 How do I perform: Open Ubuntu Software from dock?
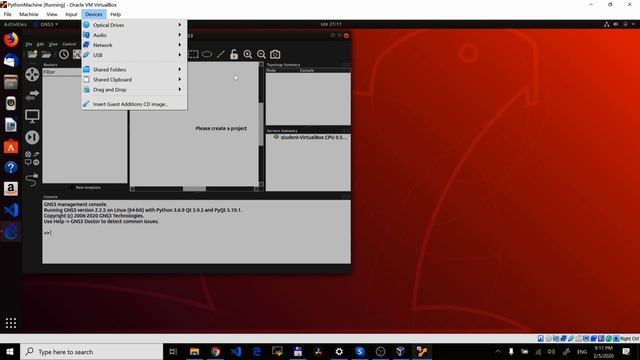click(x=11, y=146)
